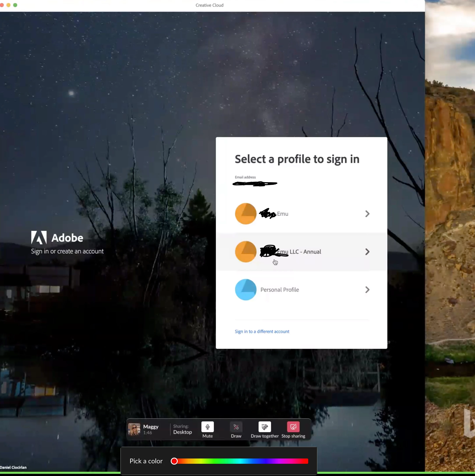
Task: Toggle the Draw tool icon
Action: click(236, 427)
